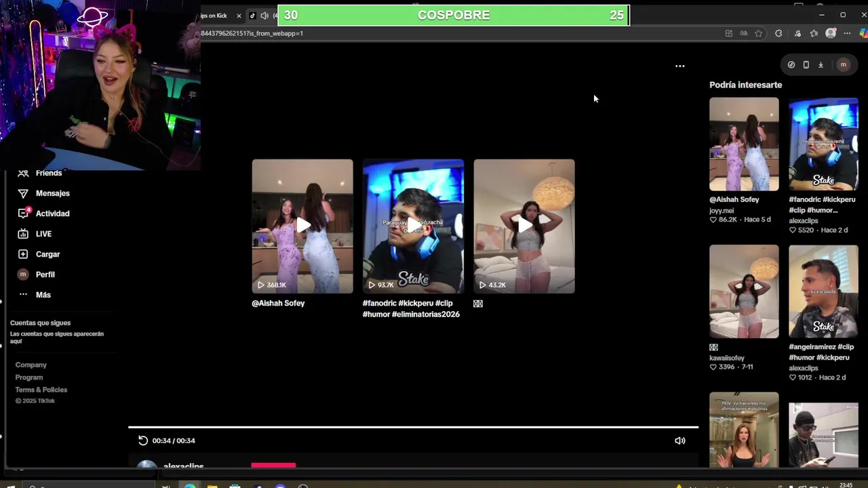The width and height of the screenshot is (868, 488).
Task: Play the #fanodric #kickperu center clip
Action: (413, 226)
